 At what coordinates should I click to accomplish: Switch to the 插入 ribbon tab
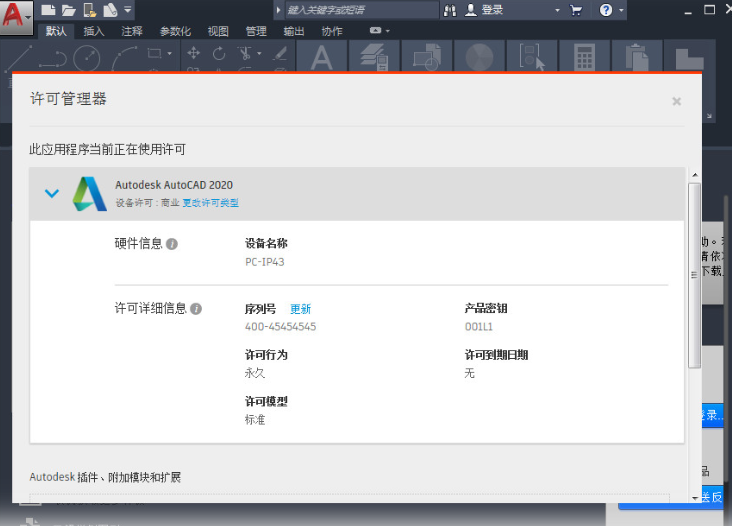(94, 31)
